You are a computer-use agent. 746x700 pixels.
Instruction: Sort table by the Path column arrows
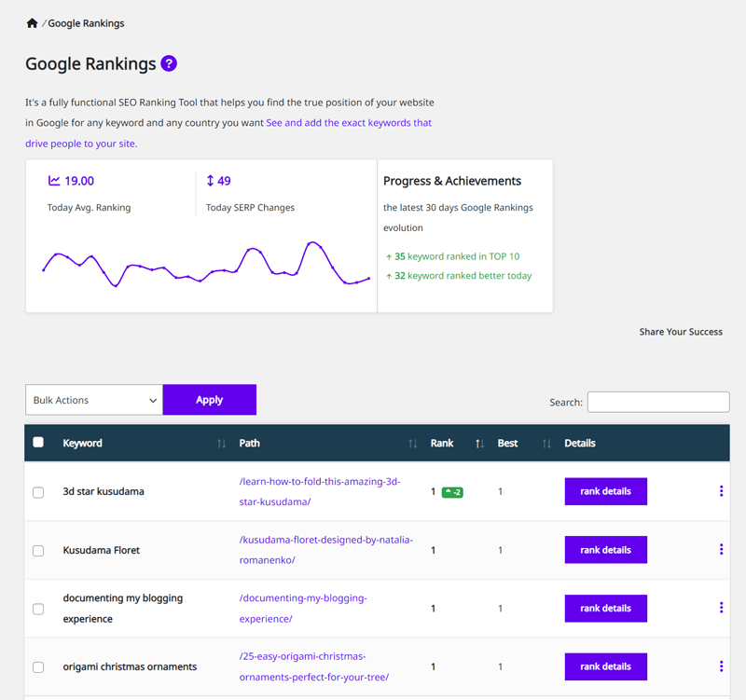pos(412,444)
